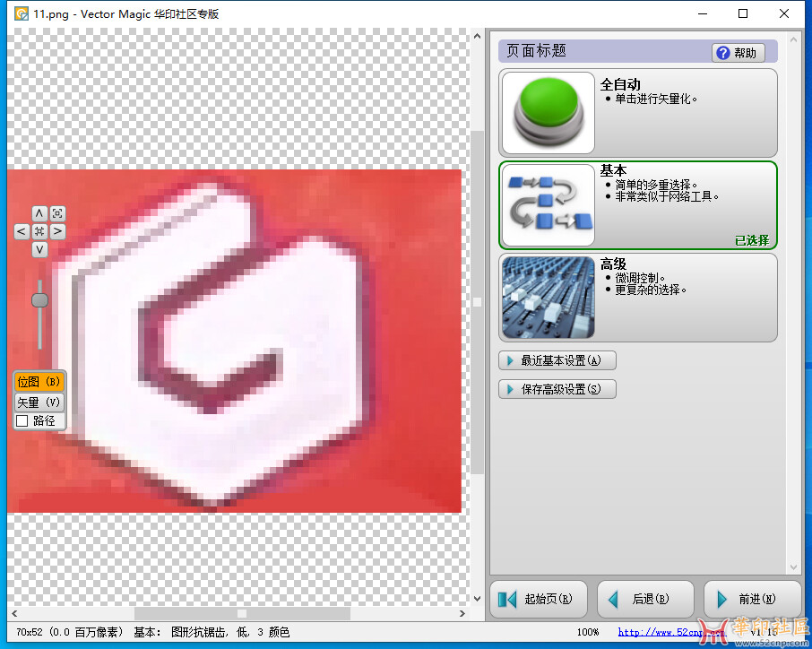Center the image with pan control
Viewport: 812px width, 649px height.
coord(39,231)
